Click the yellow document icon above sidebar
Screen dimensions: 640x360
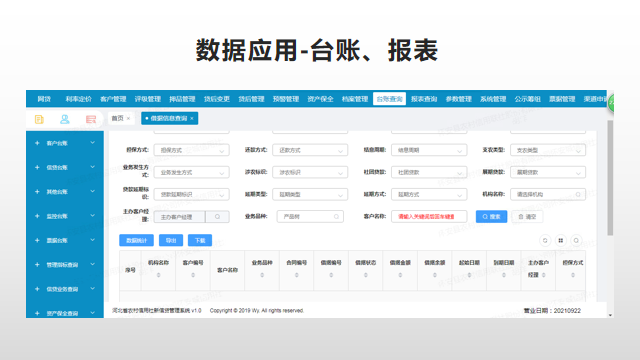[39, 119]
